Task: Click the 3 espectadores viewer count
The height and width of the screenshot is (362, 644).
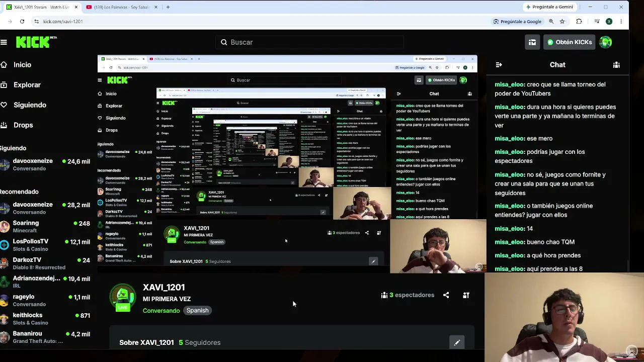Action: 408,295
